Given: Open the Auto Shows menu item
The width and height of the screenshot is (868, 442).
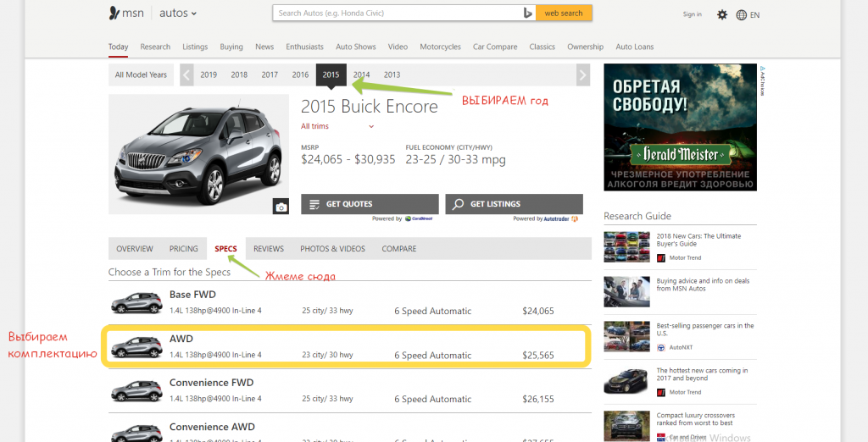Looking at the screenshot, I should tap(355, 47).
